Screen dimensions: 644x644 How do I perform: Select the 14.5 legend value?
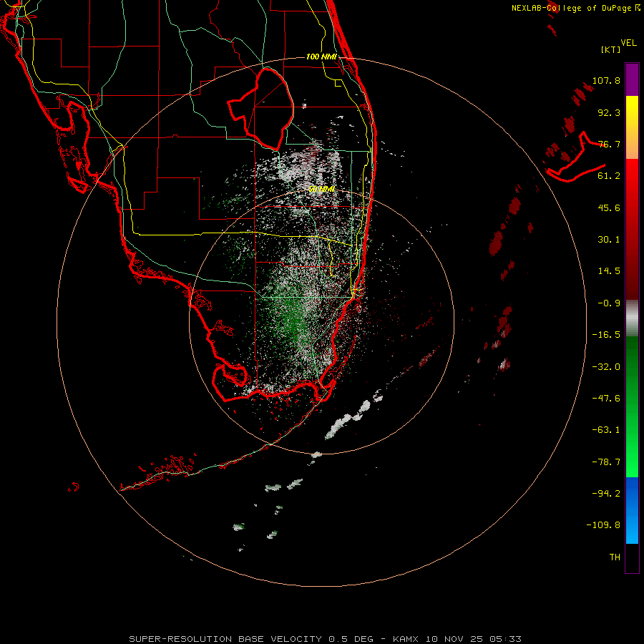click(609, 271)
